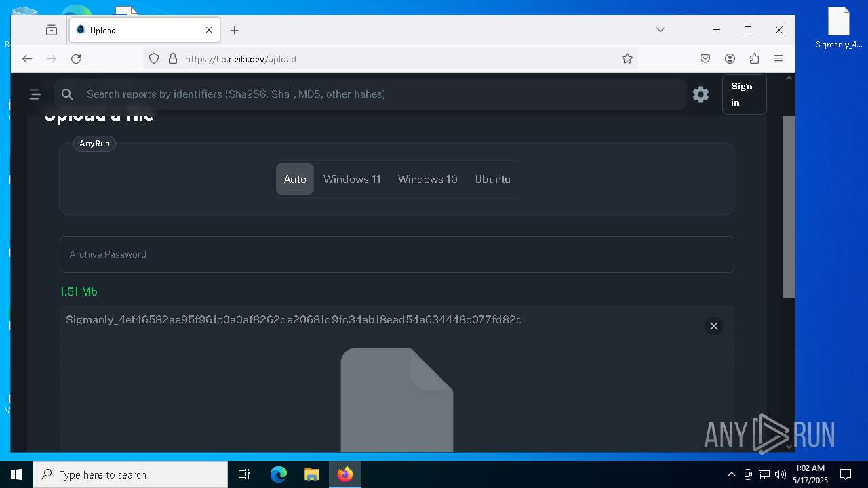The width and height of the screenshot is (868, 488).
Task: Click the page vertical scrollbar thumb
Action: (789, 207)
